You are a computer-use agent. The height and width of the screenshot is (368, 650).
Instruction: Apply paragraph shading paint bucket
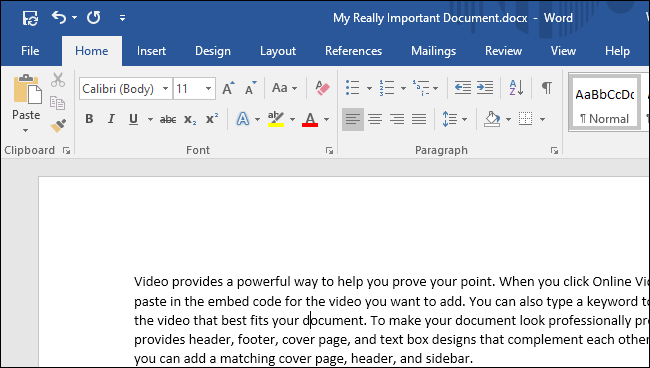[x=492, y=119]
